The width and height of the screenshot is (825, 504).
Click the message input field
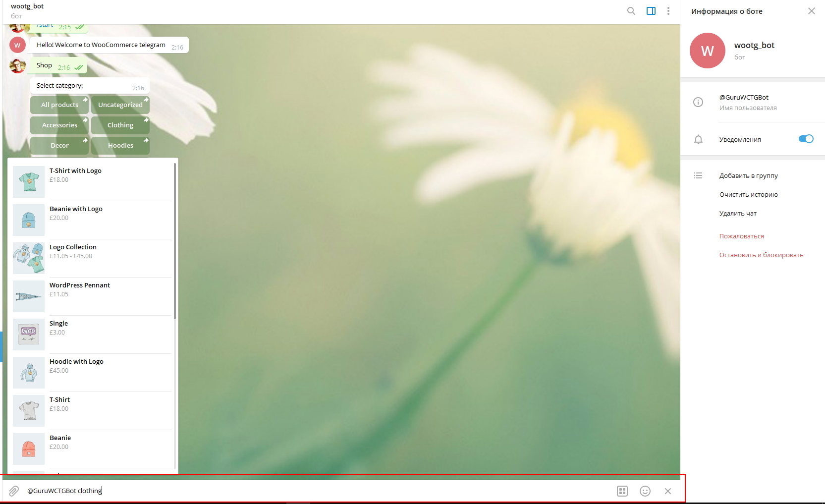pyautogui.click(x=317, y=491)
